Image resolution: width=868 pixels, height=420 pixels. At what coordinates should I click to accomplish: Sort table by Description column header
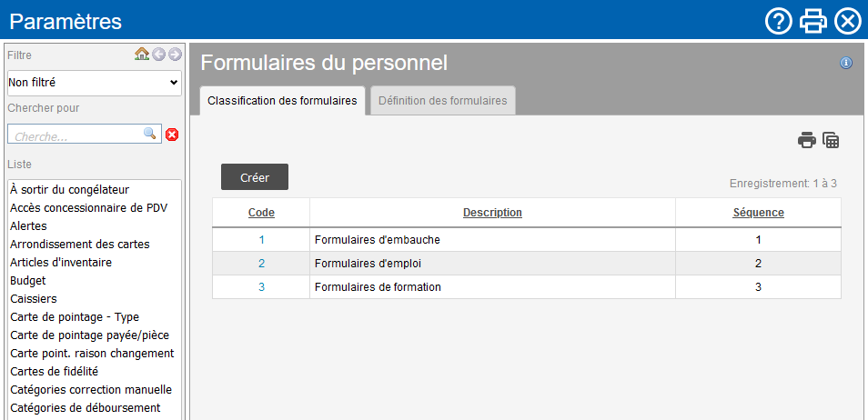492,213
